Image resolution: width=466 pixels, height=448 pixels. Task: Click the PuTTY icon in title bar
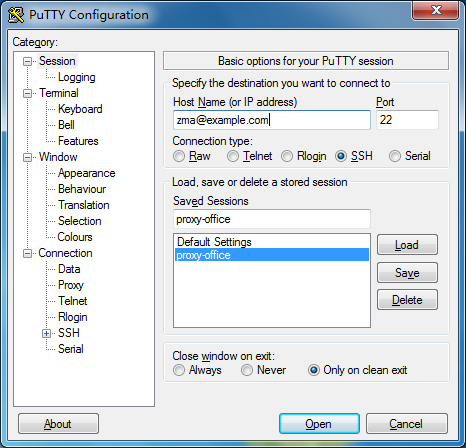click(16, 15)
